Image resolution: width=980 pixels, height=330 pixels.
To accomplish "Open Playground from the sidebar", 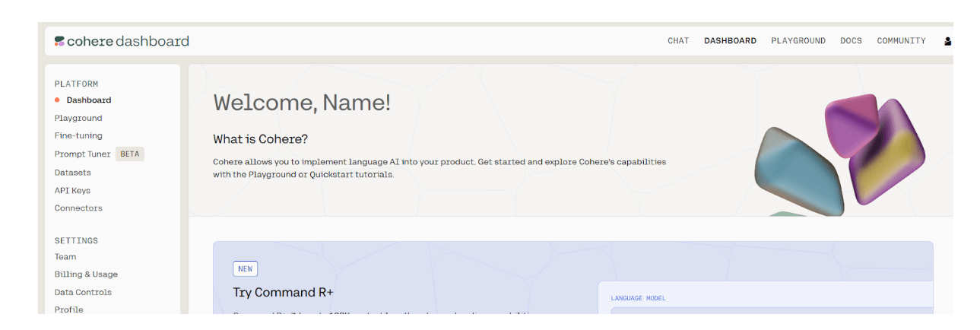I will pyautogui.click(x=78, y=119).
